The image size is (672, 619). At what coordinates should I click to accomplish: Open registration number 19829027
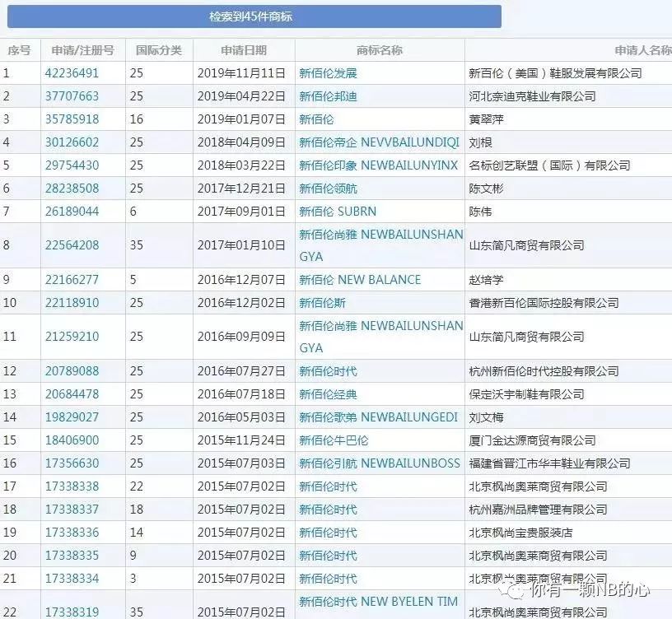[x=72, y=417]
